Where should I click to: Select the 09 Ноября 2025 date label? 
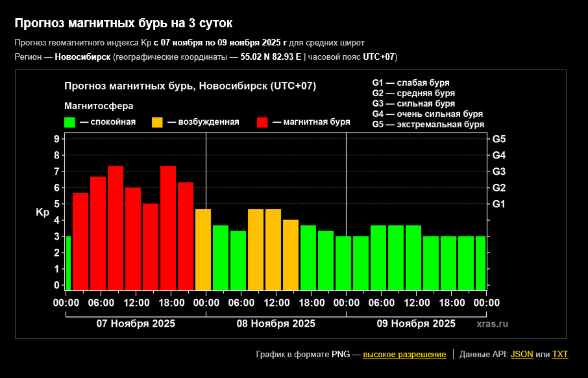[416, 323]
